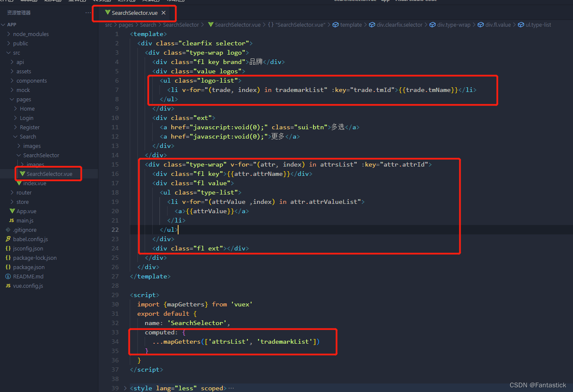Image resolution: width=573 pixels, height=392 pixels.
Task: Click the braces icon beside package.json
Action: [x=8, y=267]
